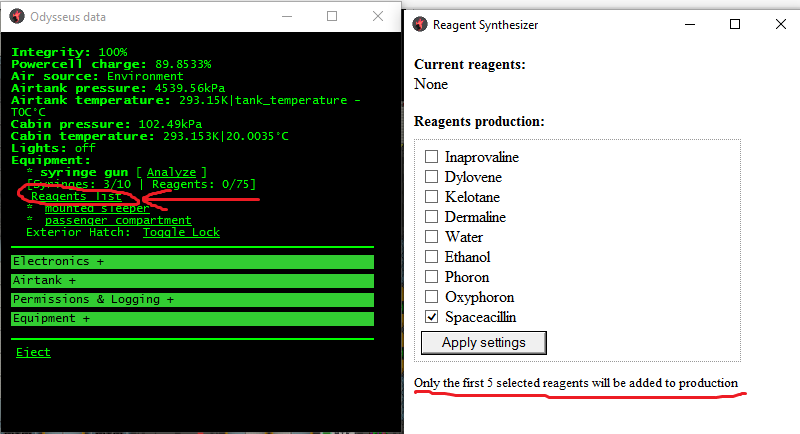Click the Reagent Synthesizer window icon

[x=420, y=24]
